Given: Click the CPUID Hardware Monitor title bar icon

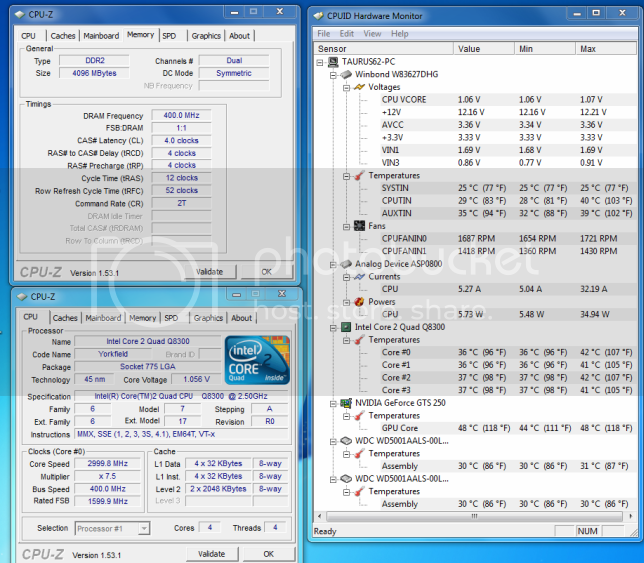Looking at the screenshot, I should coord(318,16).
